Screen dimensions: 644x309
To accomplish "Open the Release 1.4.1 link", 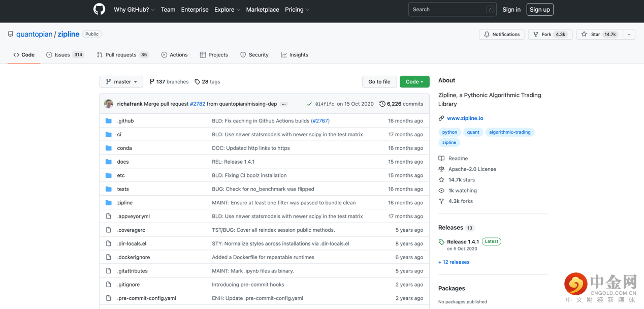I will click(x=463, y=242).
